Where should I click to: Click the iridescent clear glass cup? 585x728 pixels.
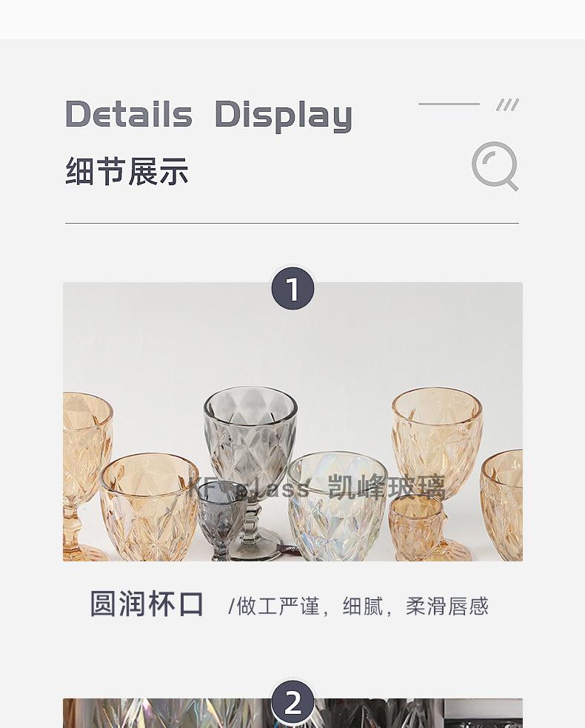pos(337,506)
